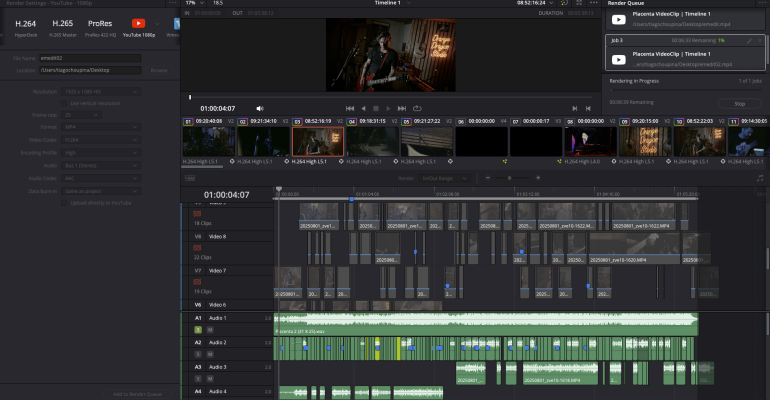Image resolution: width=770 pixels, height=400 pixels.
Task: Toggle loop playback icon in viewer
Action: [417, 108]
